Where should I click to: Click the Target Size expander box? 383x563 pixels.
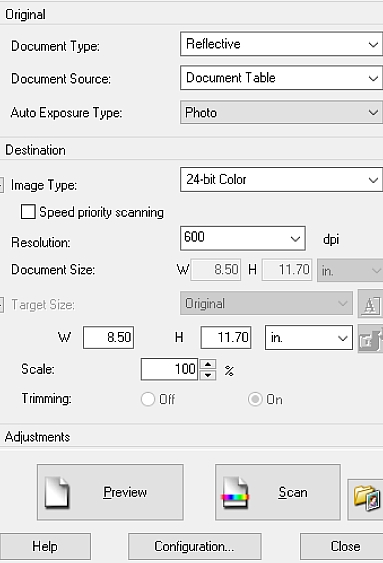point(1,305)
